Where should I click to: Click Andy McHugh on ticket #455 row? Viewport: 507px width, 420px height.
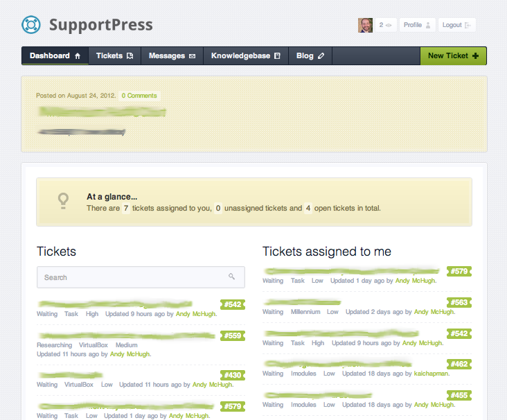point(434,405)
